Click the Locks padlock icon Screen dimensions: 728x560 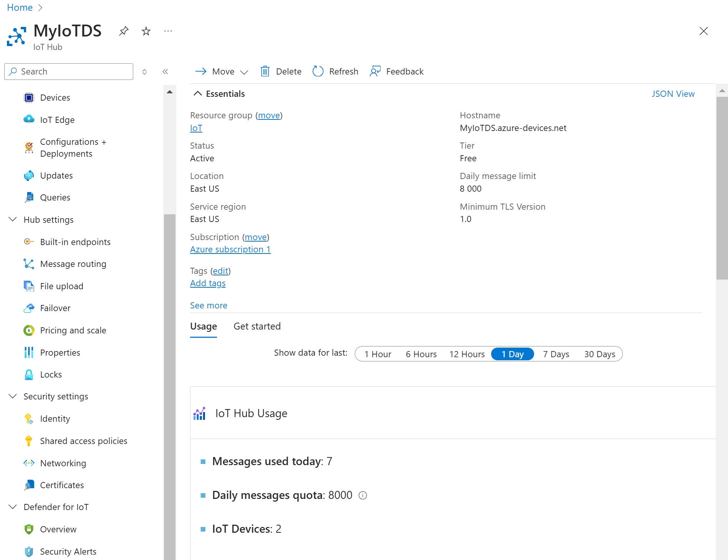click(x=29, y=374)
